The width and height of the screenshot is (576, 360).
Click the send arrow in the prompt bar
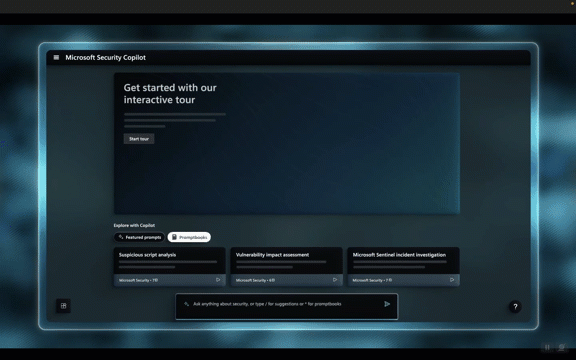point(387,304)
